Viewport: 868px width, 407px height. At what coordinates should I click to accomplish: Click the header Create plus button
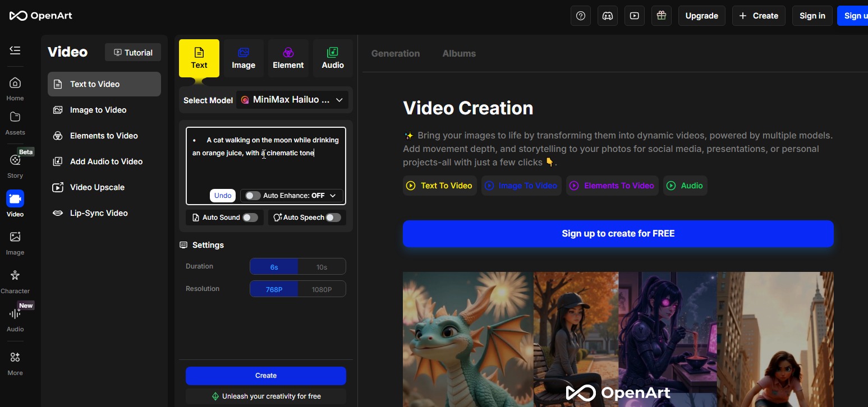(759, 16)
